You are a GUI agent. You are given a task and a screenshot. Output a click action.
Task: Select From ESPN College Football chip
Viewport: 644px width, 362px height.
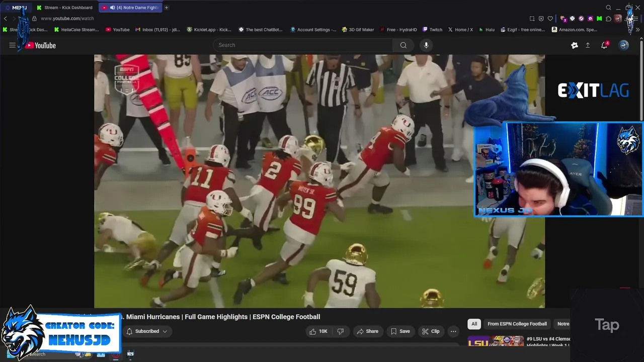517,324
